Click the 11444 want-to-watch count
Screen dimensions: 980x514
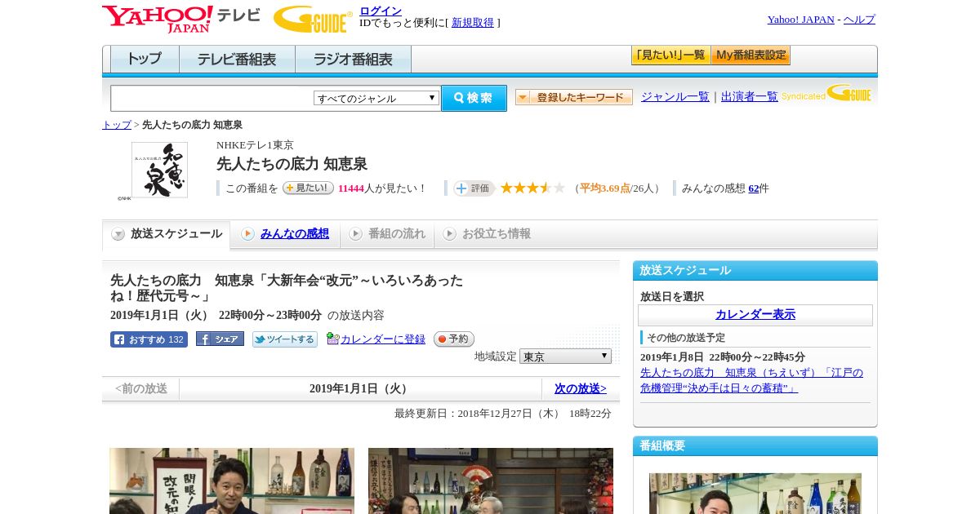click(x=350, y=188)
